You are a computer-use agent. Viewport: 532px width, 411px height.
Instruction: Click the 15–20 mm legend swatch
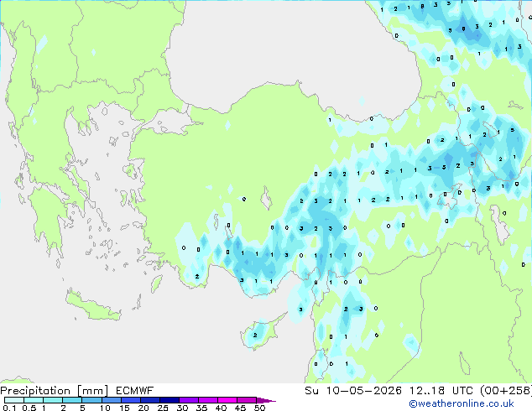coord(130,400)
